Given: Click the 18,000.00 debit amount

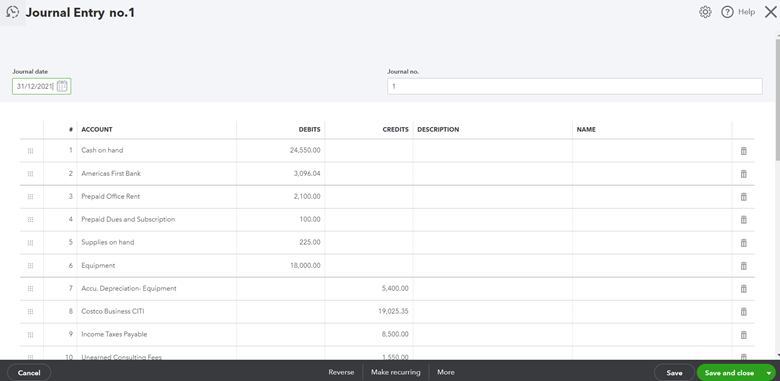Looking at the screenshot, I should point(305,266).
